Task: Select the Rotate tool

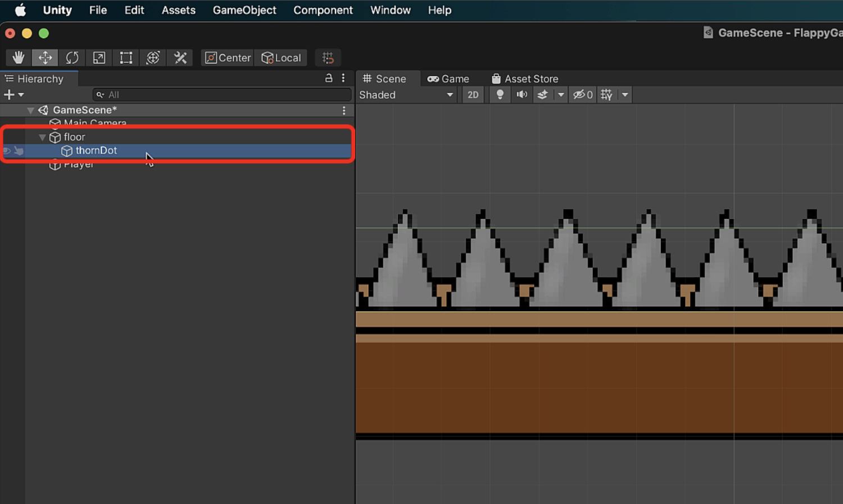Action: pyautogui.click(x=72, y=58)
